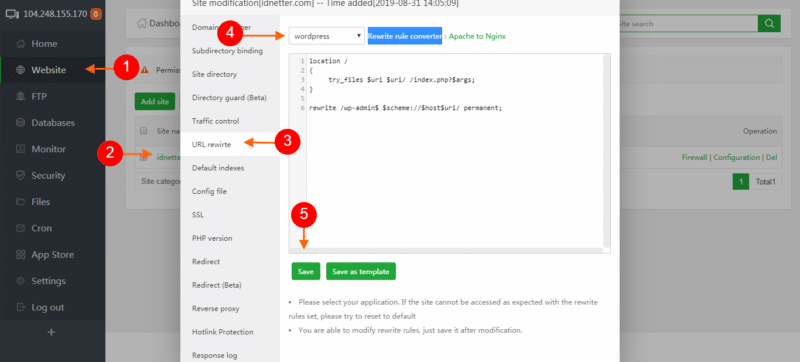Screen dimensions: 800x362
Task: Click the Operation column header
Action: [760, 131]
